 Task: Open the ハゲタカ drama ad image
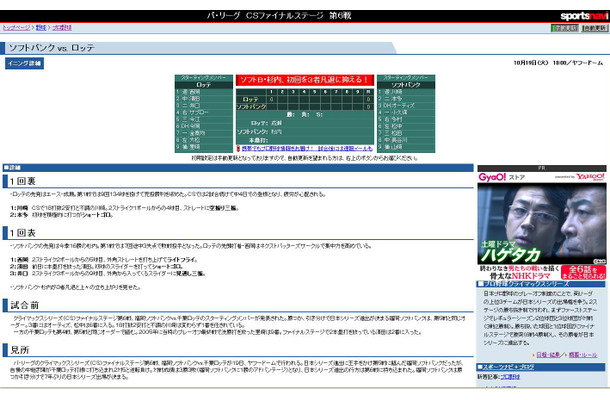click(542, 224)
